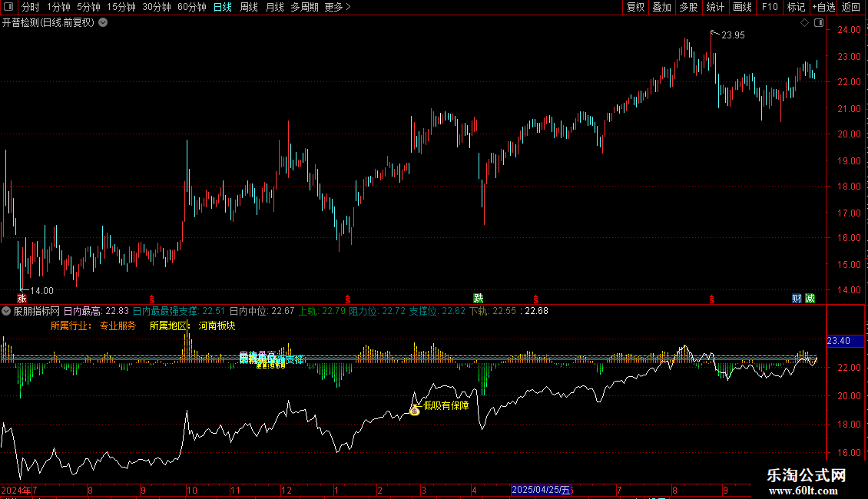Click the 2025/04/25/五 date marker
This screenshot has width=868, height=499.
(541, 490)
